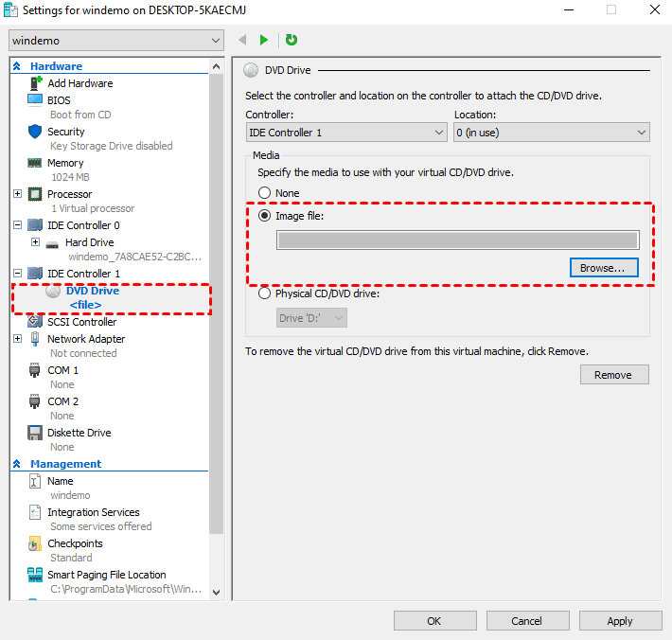The height and width of the screenshot is (640, 672).
Task: Click the green refresh icon in toolbar
Action: click(292, 40)
